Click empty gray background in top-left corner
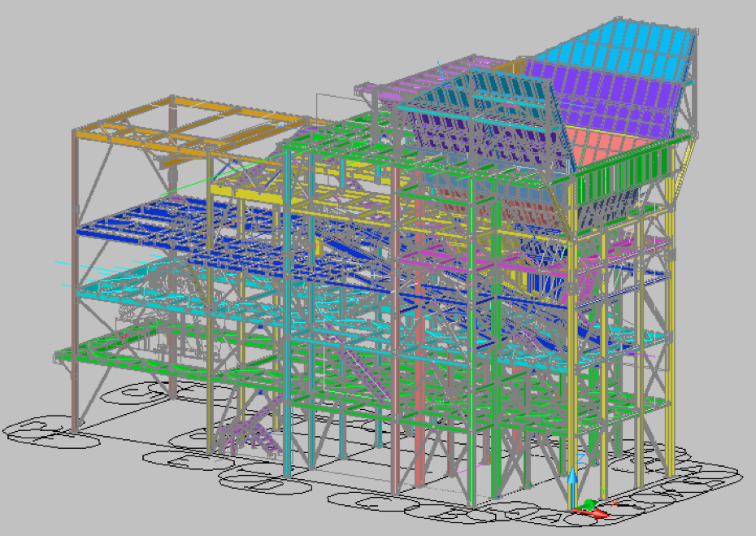 (x=33, y=33)
